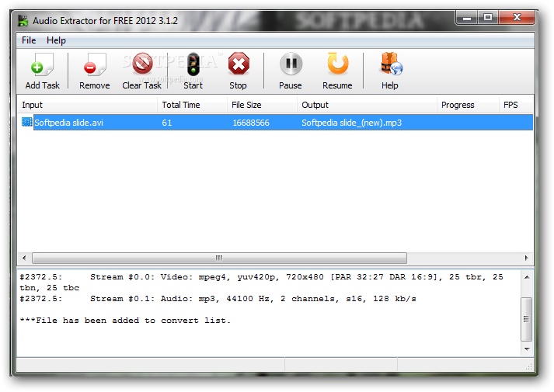554x392 pixels.
Task: Start conversion with the traffic light icon
Action: [193, 64]
